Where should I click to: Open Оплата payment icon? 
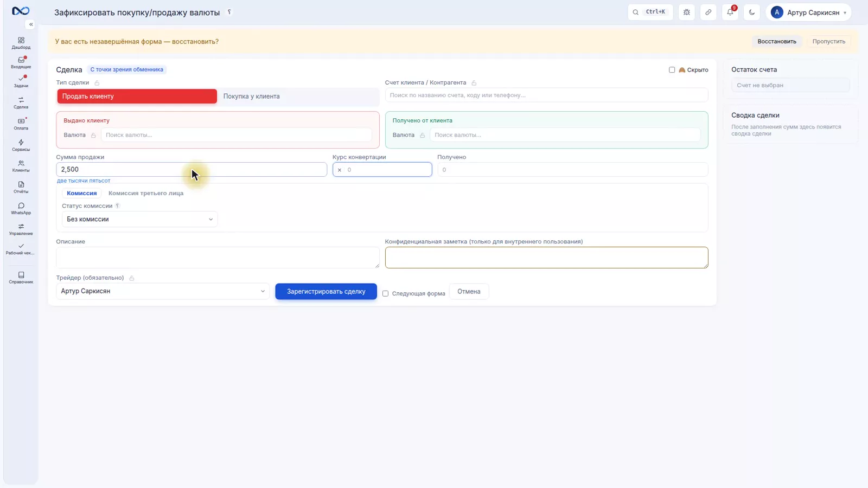[x=21, y=124]
